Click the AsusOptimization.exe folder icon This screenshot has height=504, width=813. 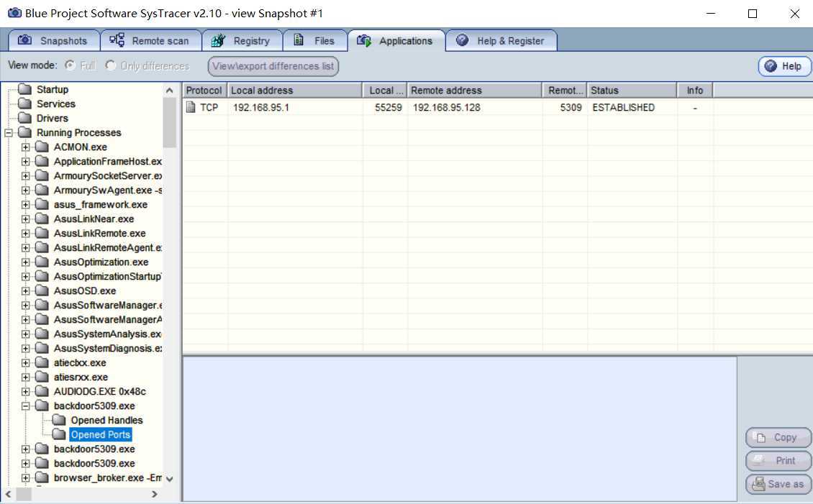[42, 262]
